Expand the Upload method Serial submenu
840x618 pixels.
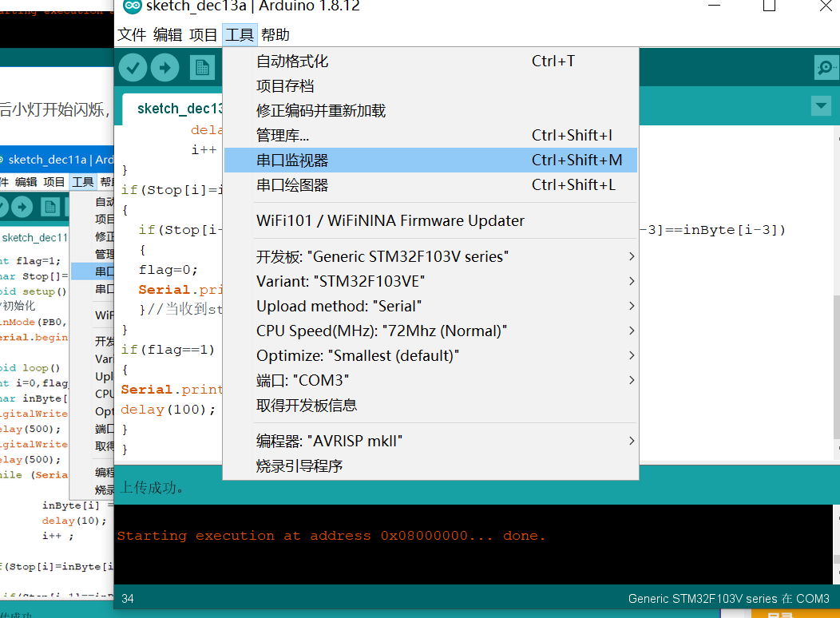[430, 306]
